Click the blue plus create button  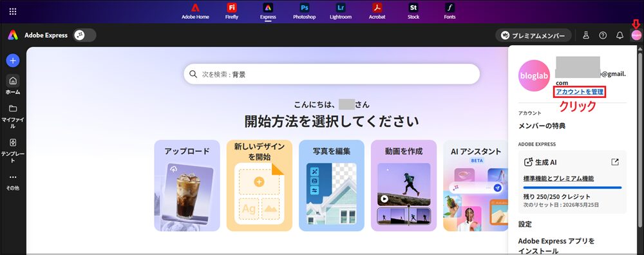click(x=13, y=61)
